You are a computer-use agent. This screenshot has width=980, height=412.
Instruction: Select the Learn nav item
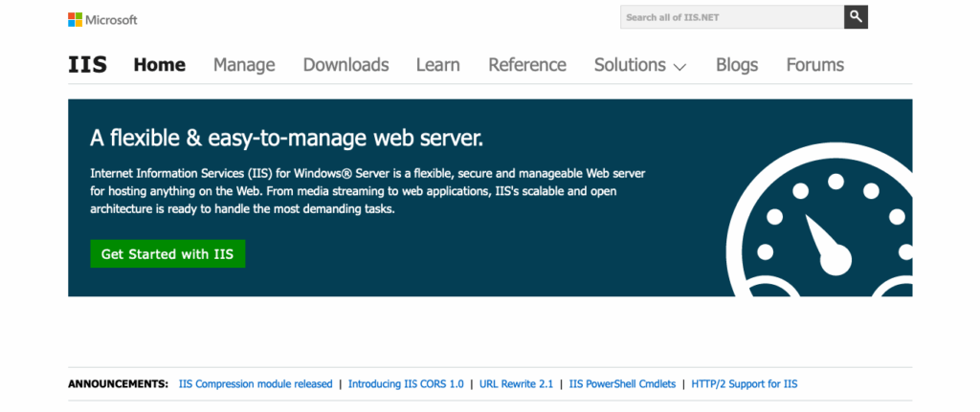click(438, 65)
